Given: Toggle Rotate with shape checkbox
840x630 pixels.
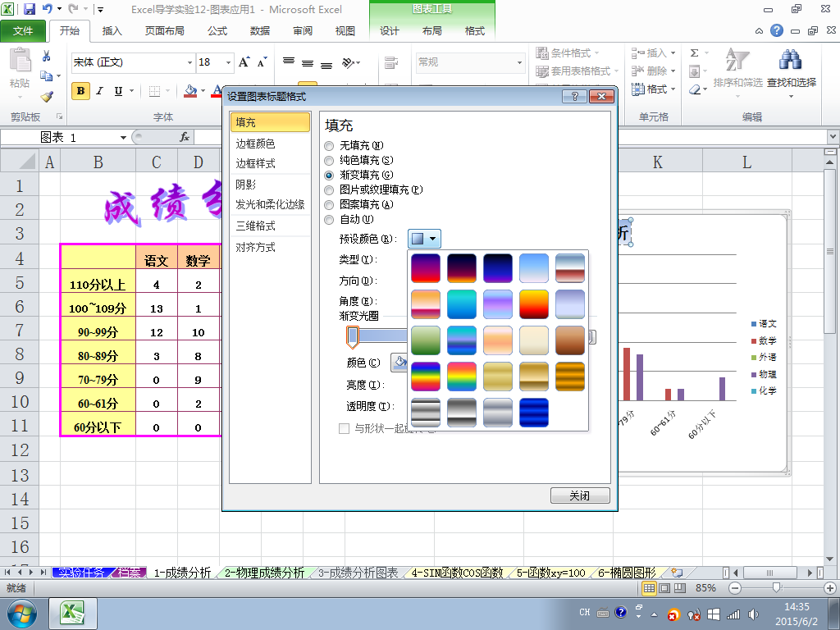Looking at the screenshot, I should pyautogui.click(x=344, y=428).
